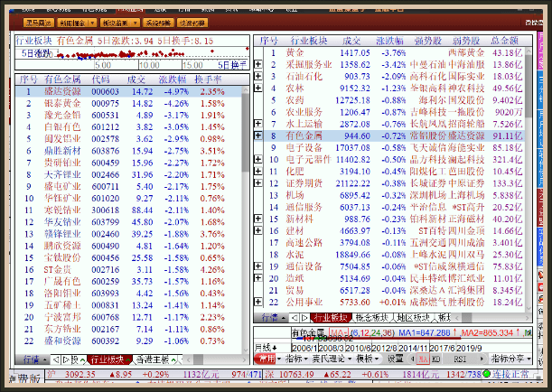Open the 窦氏理论 dropdown

[332, 359]
